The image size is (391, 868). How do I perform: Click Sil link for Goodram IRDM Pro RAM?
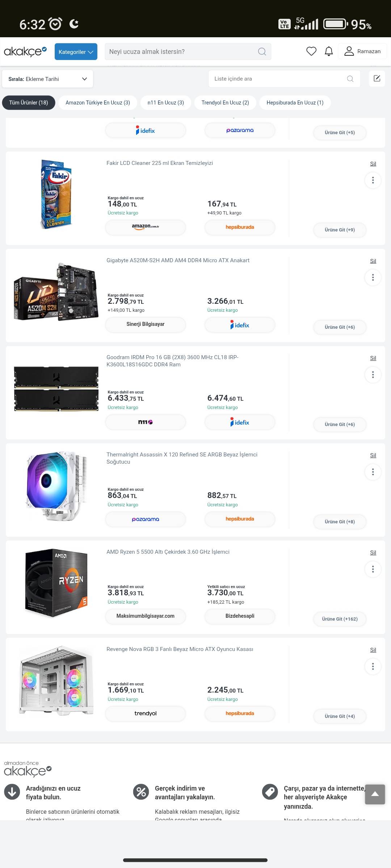click(373, 358)
